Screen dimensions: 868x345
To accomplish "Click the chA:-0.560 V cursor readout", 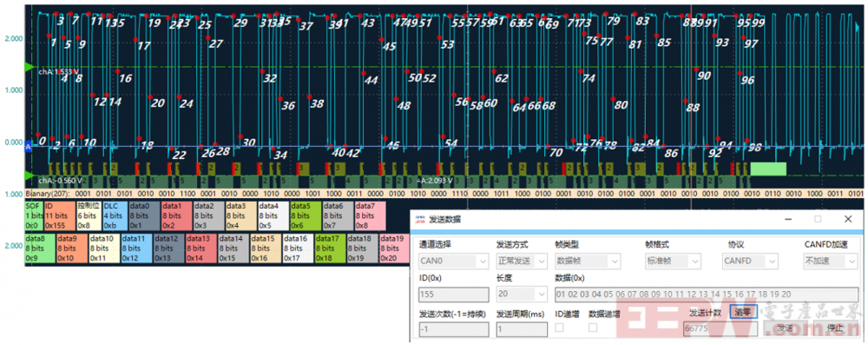I will pyautogui.click(x=61, y=181).
